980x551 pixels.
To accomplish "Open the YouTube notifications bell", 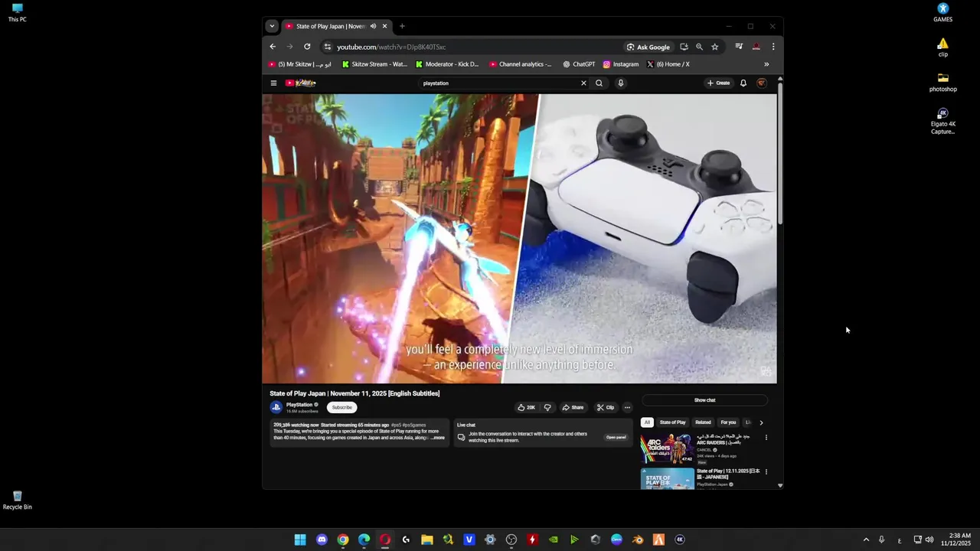I will (x=743, y=83).
